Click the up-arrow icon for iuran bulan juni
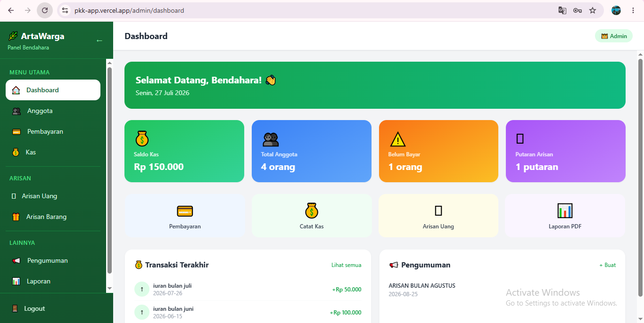Image resolution: width=644 pixels, height=323 pixels. pos(142,312)
